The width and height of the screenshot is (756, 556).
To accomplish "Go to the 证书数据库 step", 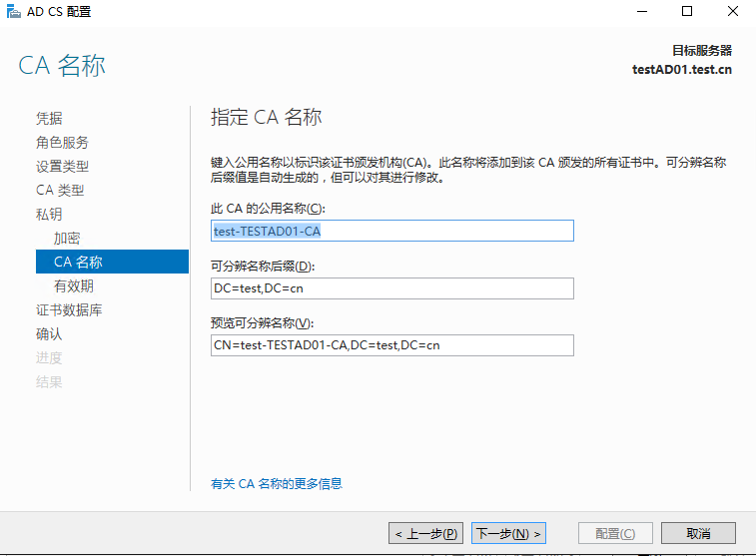I will [x=69, y=310].
